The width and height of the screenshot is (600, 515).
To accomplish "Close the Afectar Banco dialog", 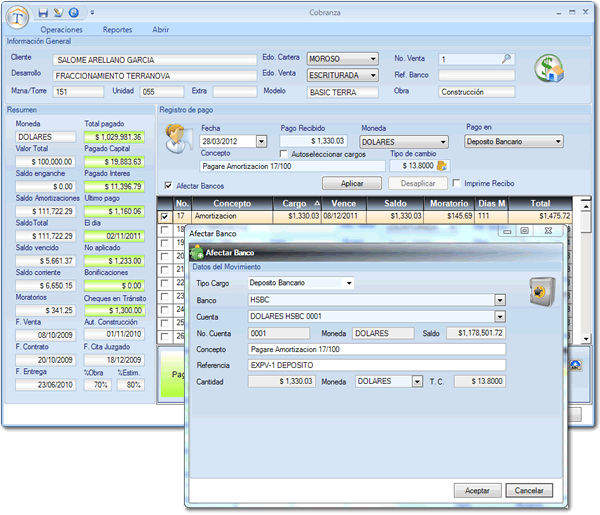I will click(x=548, y=231).
